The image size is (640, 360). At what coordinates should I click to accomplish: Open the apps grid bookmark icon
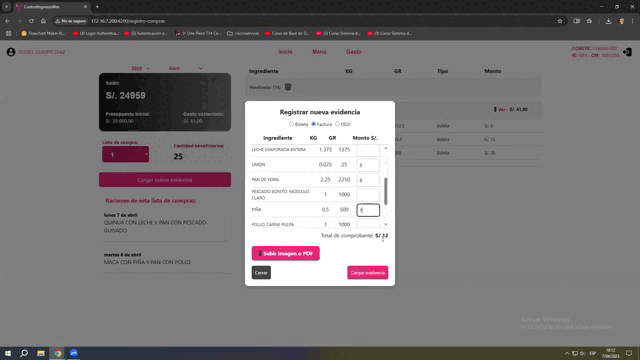pos(9,33)
